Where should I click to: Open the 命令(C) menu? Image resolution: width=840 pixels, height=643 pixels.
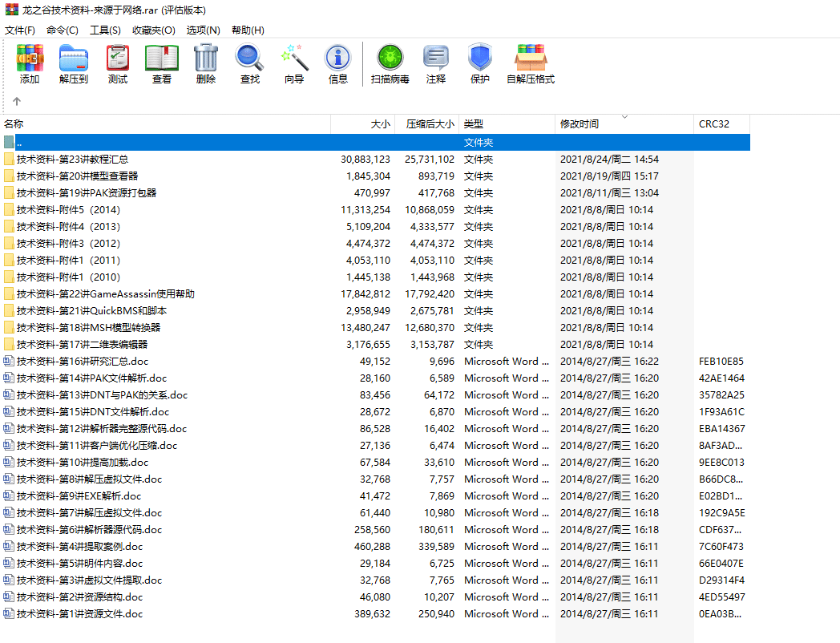[63, 30]
